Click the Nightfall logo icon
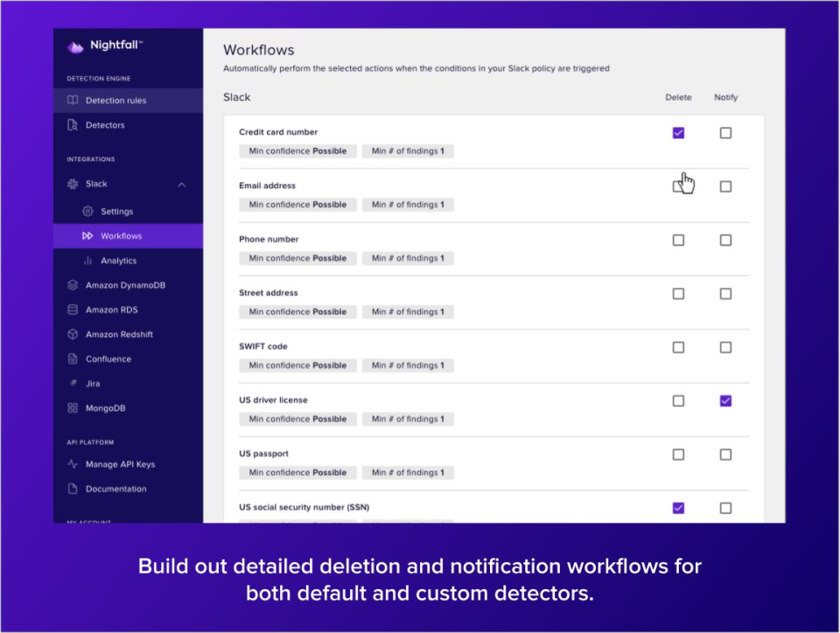 pyautogui.click(x=75, y=46)
